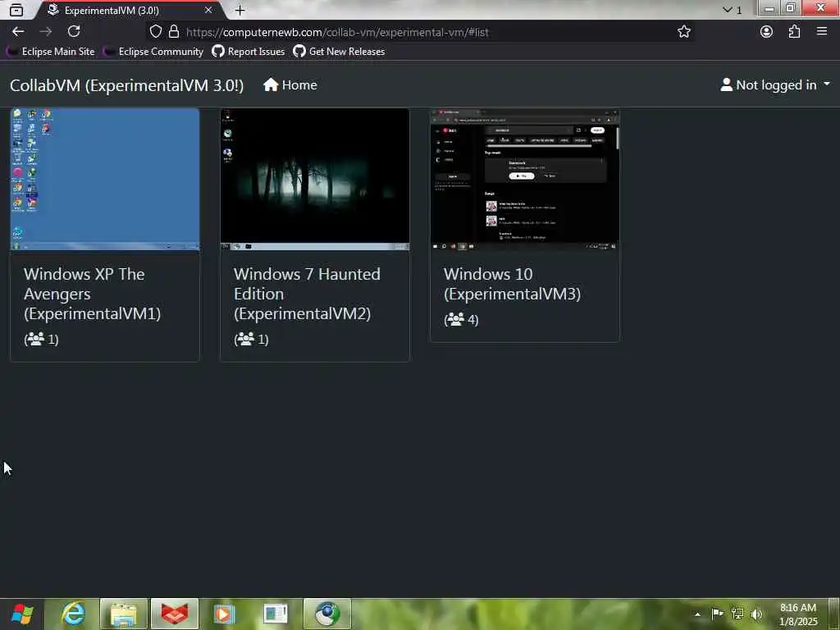Click the Windows 7 Haunted Edition (ExperimentalVM2) title
This screenshot has height=630, width=840.
[x=307, y=294]
